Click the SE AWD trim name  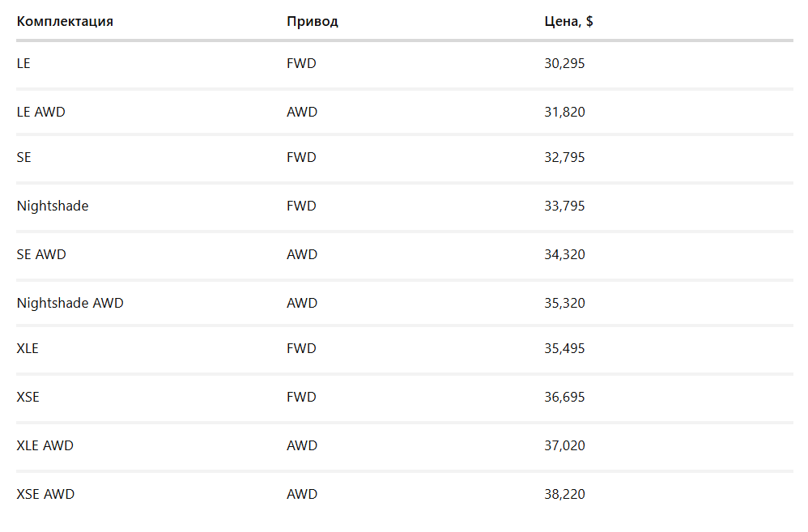click(x=41, y=254)
